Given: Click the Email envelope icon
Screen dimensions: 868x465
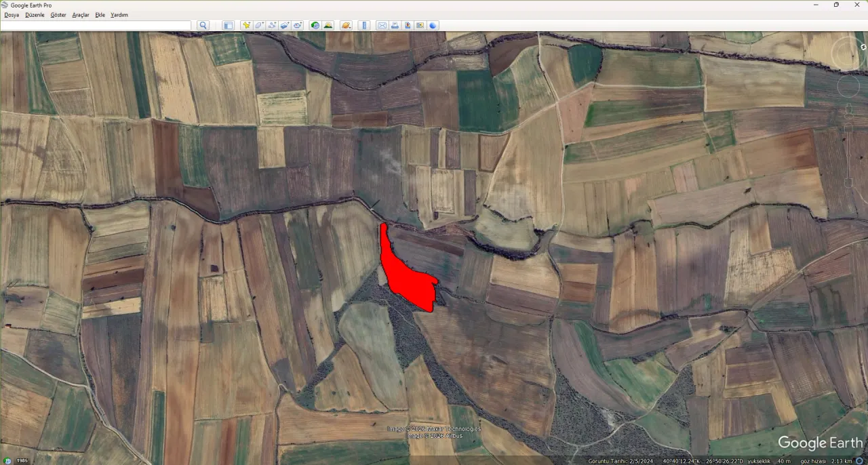Looking at the screenshot, I should [382, 26].
